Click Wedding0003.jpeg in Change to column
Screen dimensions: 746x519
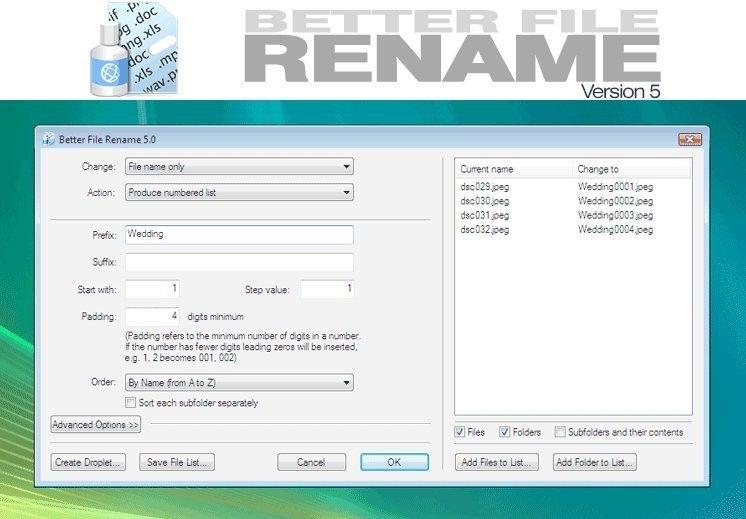(x=616, y=215)
